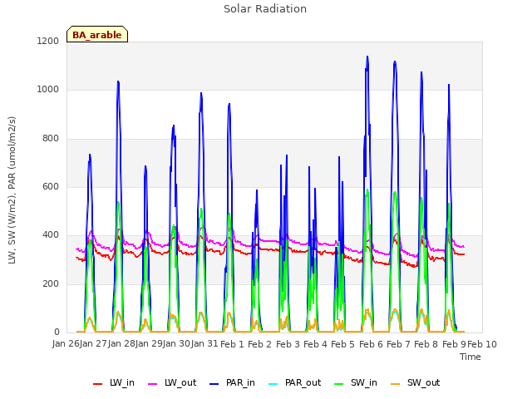Click the 800 y-axis tick label
Viewport: 532px width, 399px height.
coord(51,139)
